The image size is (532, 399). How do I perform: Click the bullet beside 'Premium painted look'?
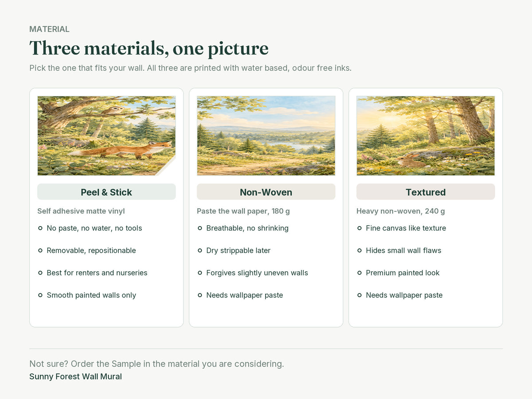point(360,273)
